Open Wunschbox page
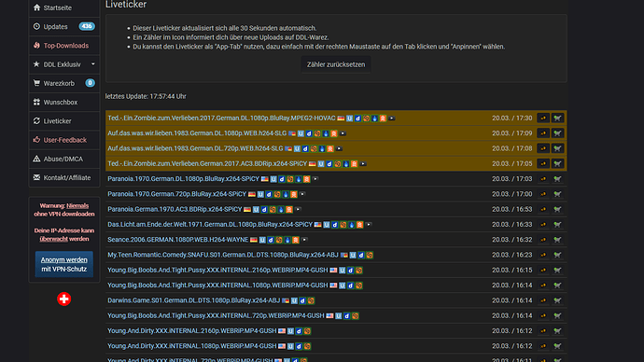The image size is (644, 362). (x=64, y=103)
